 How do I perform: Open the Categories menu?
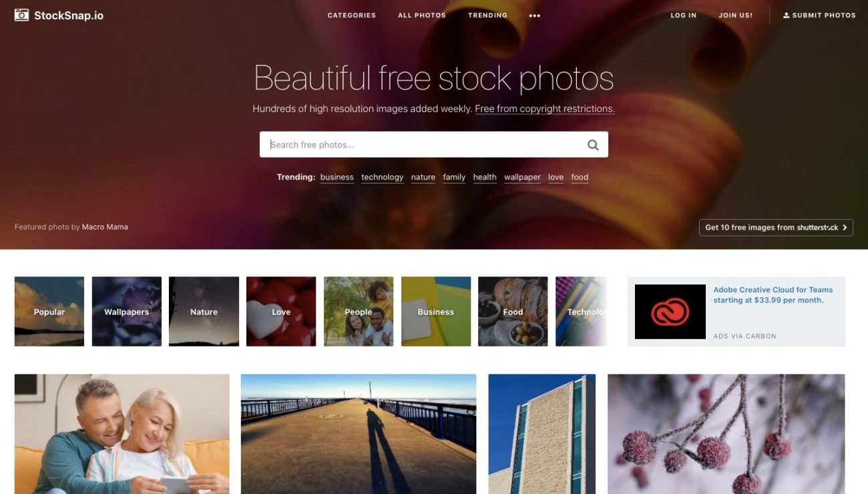351,15
